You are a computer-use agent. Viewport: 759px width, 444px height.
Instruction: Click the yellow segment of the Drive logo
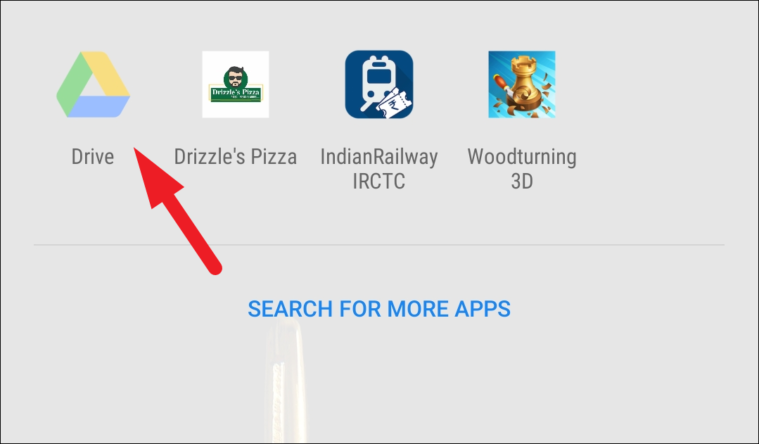tap(107, 73)
